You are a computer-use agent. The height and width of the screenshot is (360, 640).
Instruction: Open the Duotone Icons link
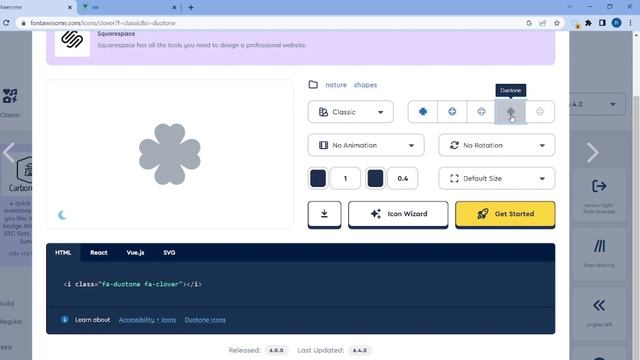pyautogui.click(x=205, y=320)
